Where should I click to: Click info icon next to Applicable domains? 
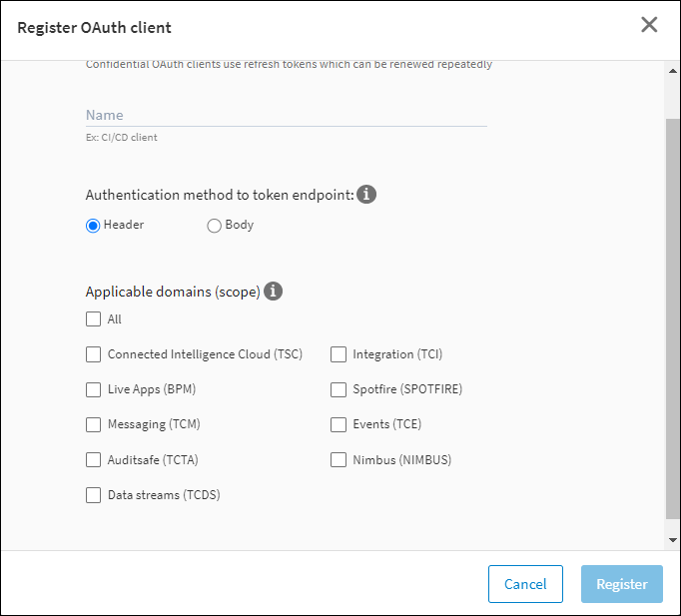pos(273,292)
